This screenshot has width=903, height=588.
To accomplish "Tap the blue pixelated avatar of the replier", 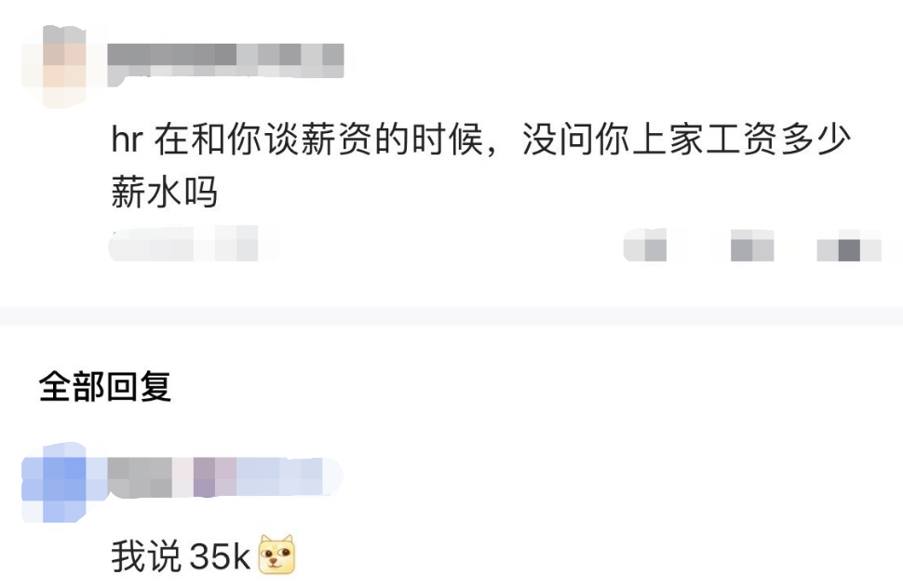I will point(54,483).
